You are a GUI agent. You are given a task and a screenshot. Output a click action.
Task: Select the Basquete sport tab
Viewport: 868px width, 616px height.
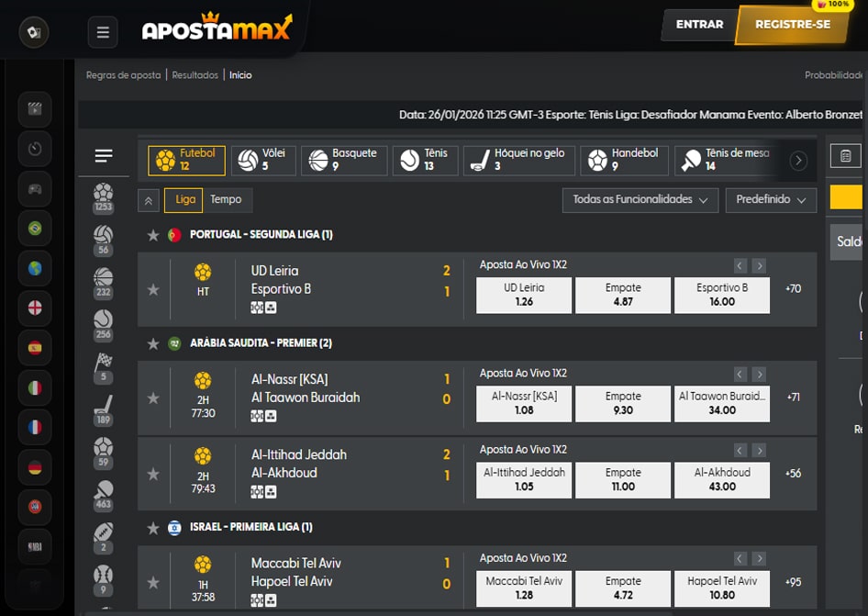[344, 160]
